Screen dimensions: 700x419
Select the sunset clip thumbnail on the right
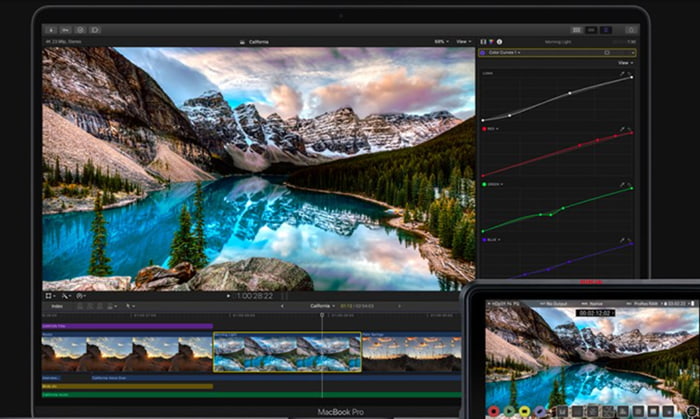pos(410,352)
